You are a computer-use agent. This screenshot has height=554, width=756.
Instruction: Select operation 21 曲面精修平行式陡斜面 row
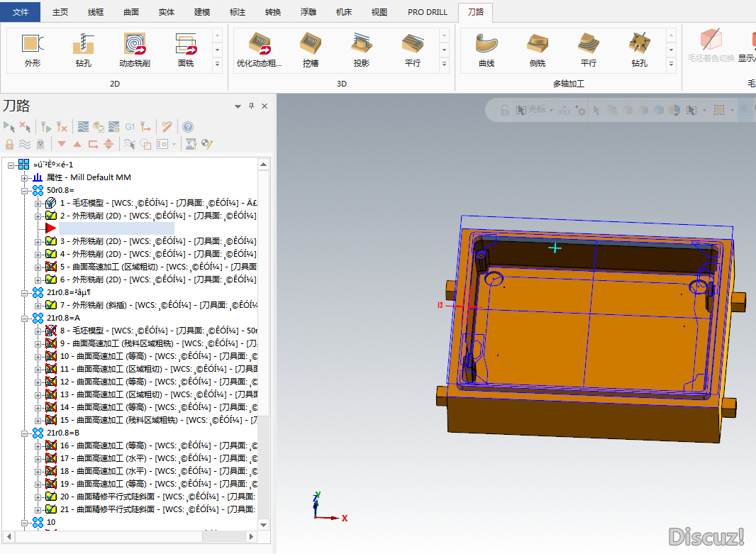(157, 509)
